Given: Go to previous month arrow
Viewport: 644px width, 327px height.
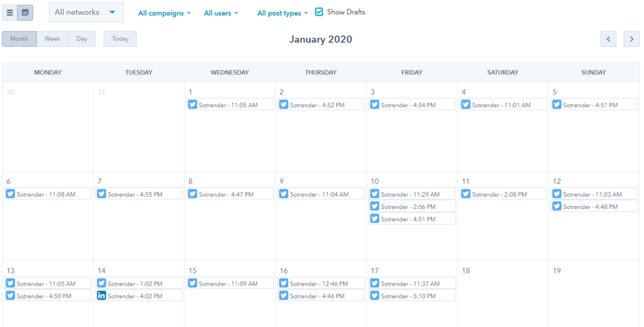Looking at the screenshot, I should point(608,39).
